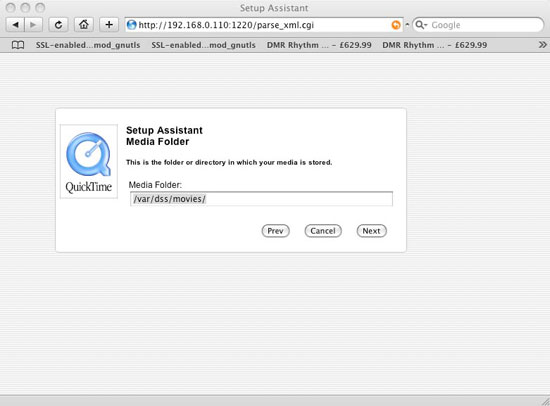This screenshot has height=406, width=550.
Task: Click the globe site icon in address bar
Action: coord(132,25)
